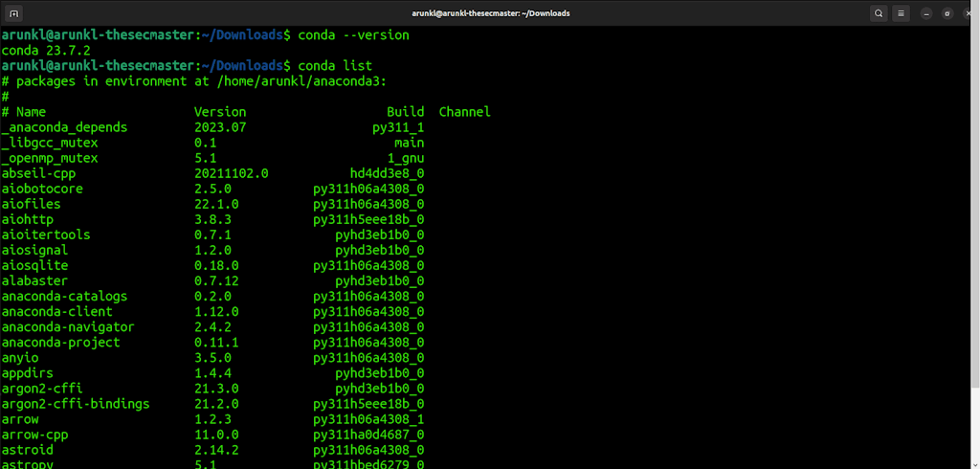This screenshot has height=469, width=980.
Task: Click the window title arunkl@arunkl-thesecmaster
Action: 491,13
